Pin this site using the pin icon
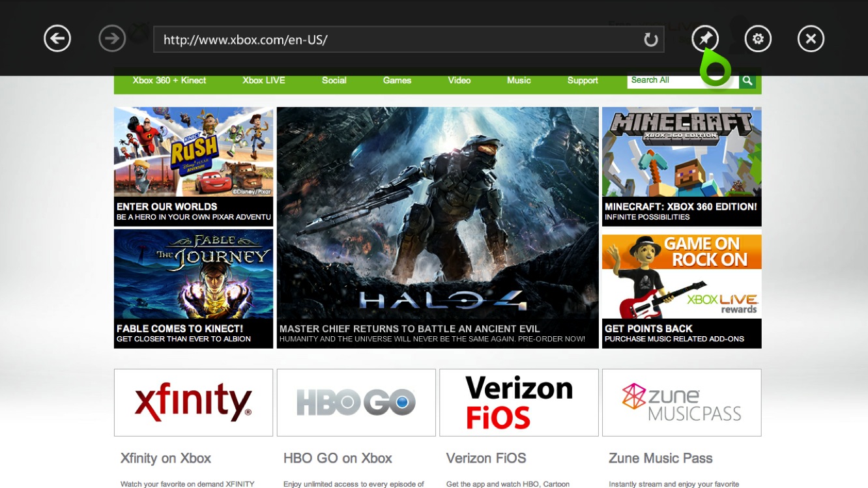 (705, 39)
